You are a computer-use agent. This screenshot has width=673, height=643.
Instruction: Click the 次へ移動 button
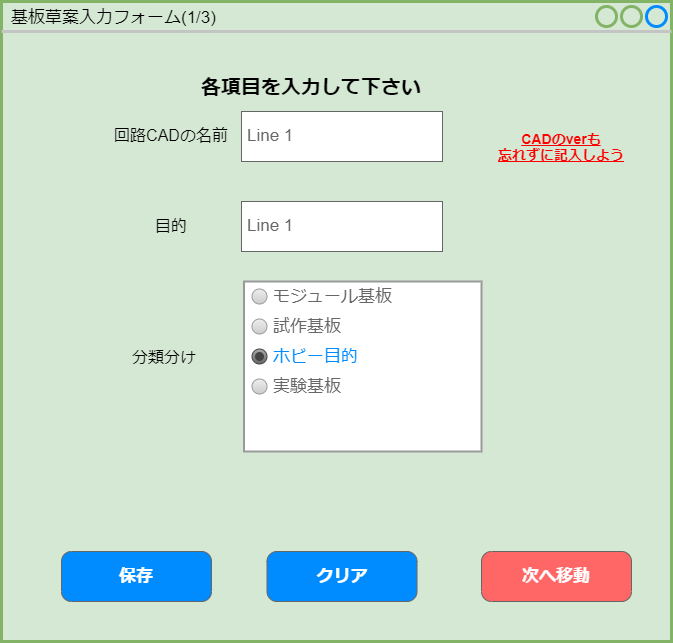(556, 576)
